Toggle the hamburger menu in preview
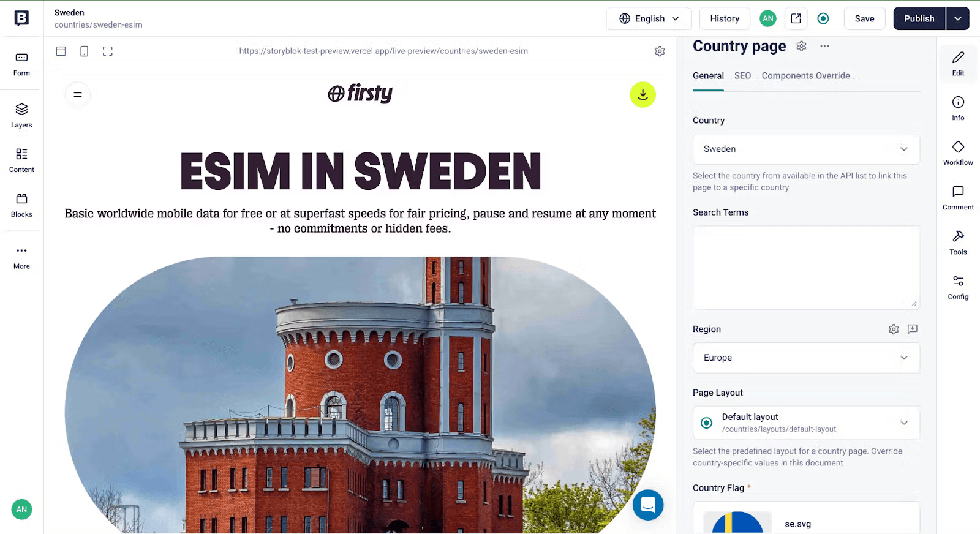The image size is (980, 534). click(x=78, y=94)
